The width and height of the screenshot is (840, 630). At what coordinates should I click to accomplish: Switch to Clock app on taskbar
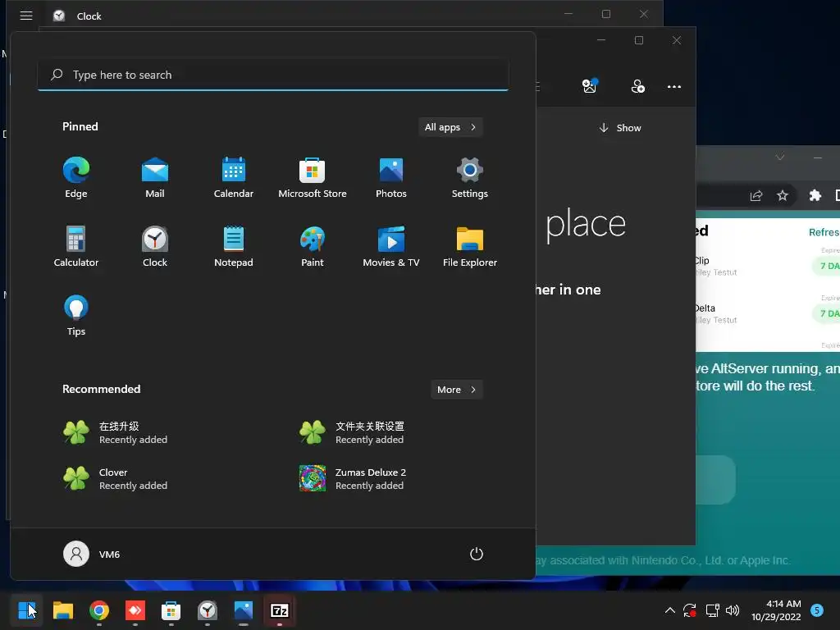pos(208,610)
